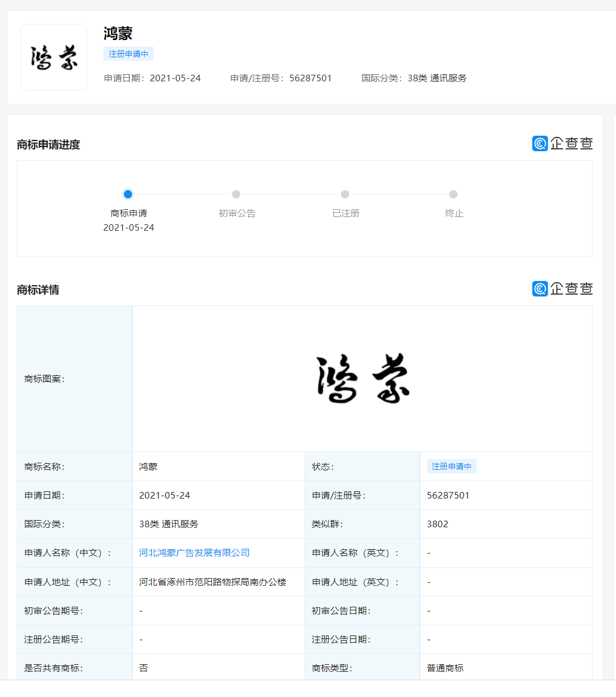This screenshot has width=616, height=697.
Task: Open applicant link 河北鸿蒙广告发展有限公司
Action: [194, 553]
